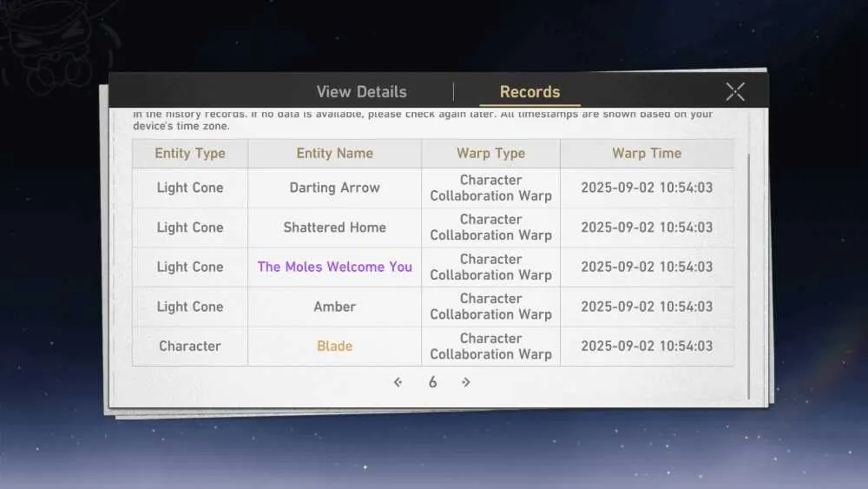Image resolution: width=868 pixels, height=489 pixels.
Task: Click the Warp Type column header
Action: click(491, 154)
